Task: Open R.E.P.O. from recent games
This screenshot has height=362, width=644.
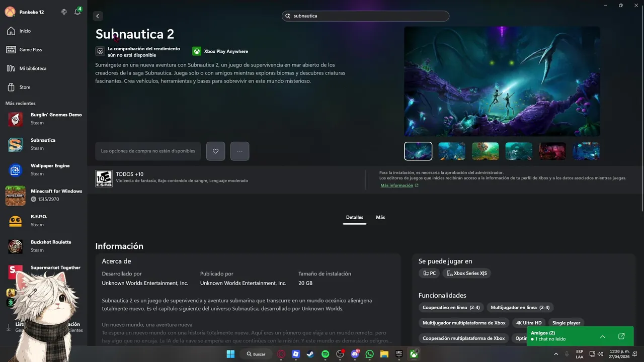Action: point(44,221)
